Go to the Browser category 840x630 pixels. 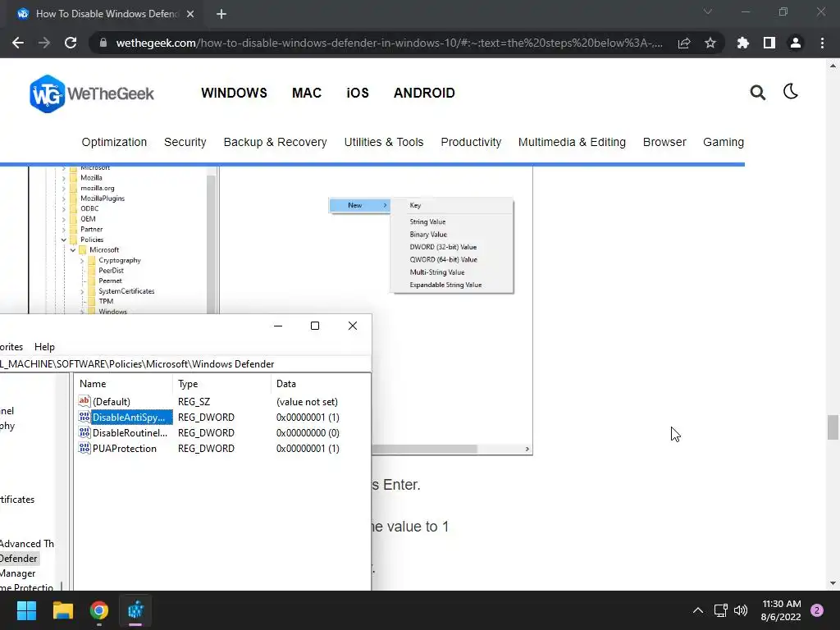(x=664, y=142)
